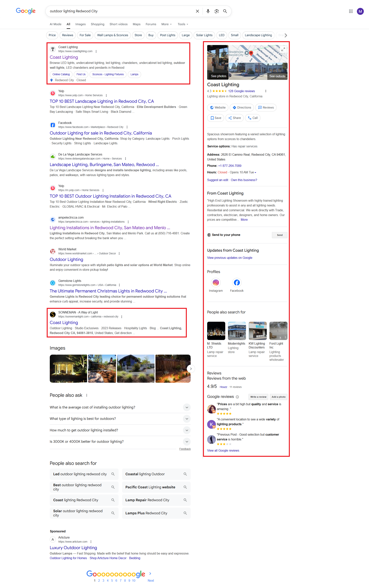Open the '128 Google reviews' link

pos(241,91)
